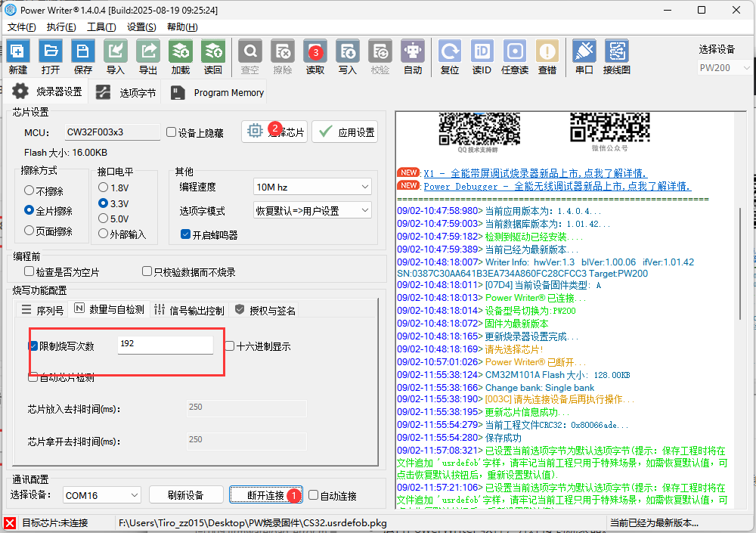Open the 序列号 sub-tab

coord(42,310)
